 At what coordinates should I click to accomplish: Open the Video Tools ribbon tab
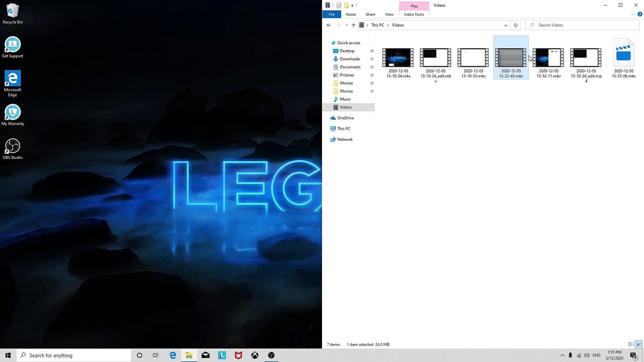pyautogui.click(x=414, y=14)
